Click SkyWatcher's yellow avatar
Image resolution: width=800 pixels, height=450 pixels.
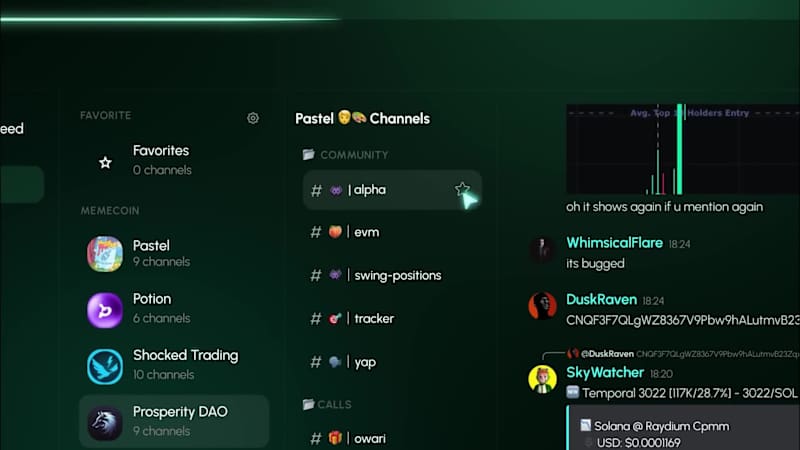[542, 380]
